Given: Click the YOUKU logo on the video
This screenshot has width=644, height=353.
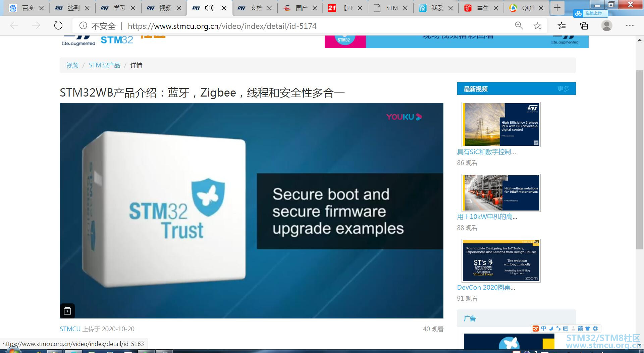Looking at the screenshot, I should point(404,117).
